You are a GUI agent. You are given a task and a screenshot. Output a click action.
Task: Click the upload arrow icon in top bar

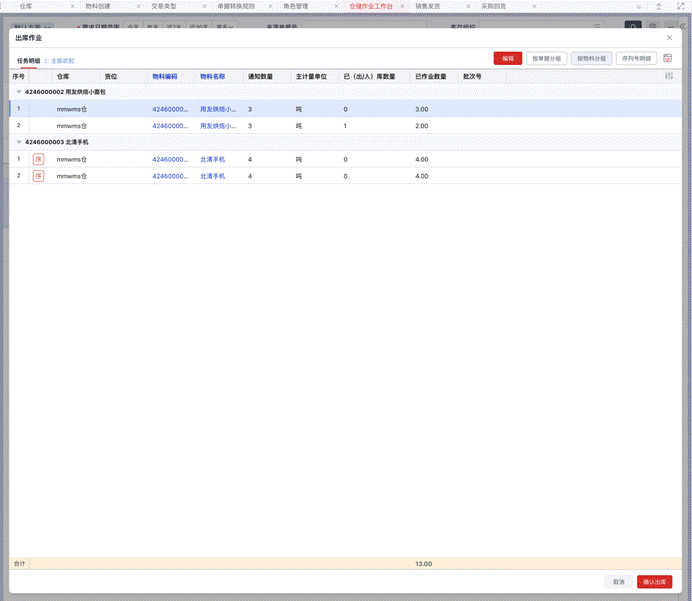658,6
